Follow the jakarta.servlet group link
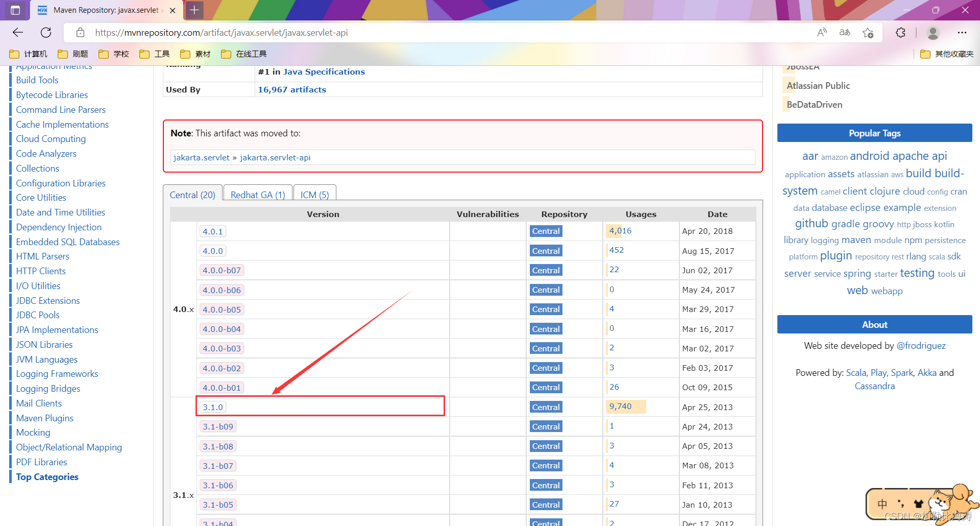Image resolution: width=980 pixels, height=526 pixels. [x=202, y=157]
